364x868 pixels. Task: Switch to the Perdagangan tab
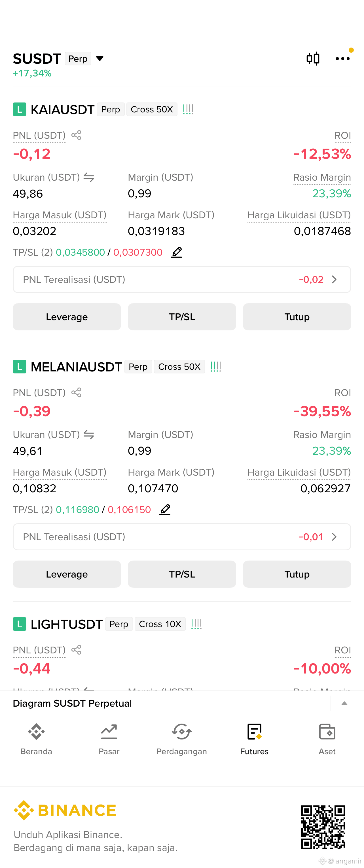coord(181,739)
